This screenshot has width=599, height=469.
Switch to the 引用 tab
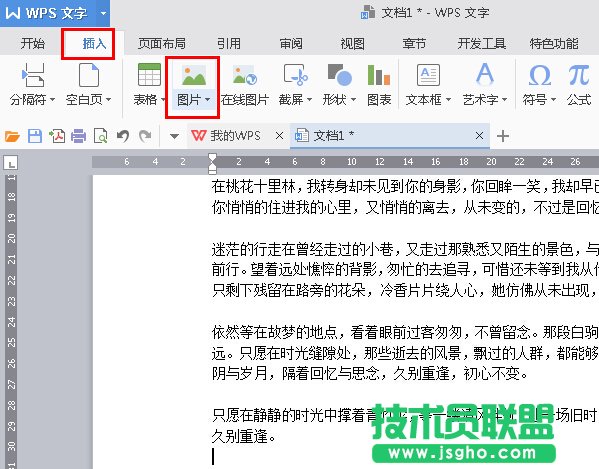pos(229,44)
